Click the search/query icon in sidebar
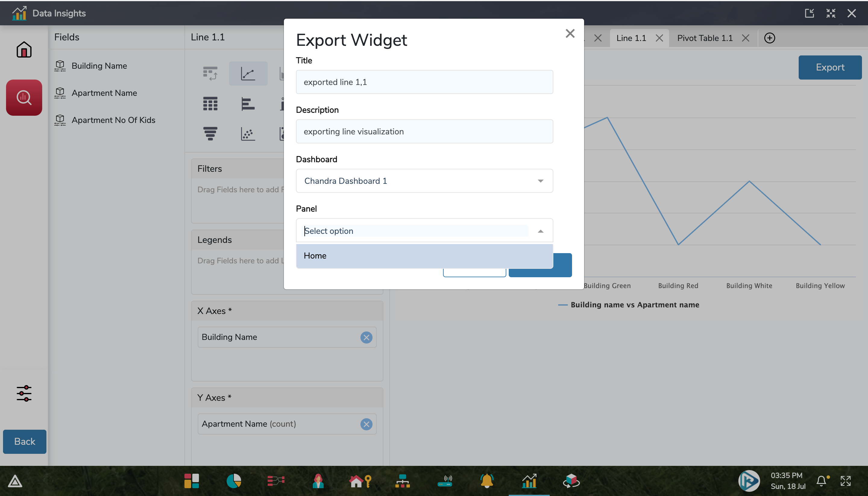Viewport: 868px width, 496px height. tap(24, 97)
